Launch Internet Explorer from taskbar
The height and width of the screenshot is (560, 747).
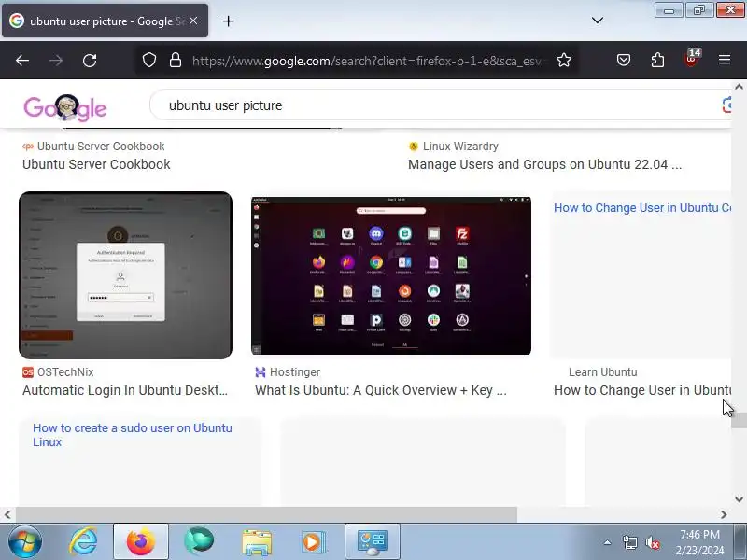click(83, 541)
